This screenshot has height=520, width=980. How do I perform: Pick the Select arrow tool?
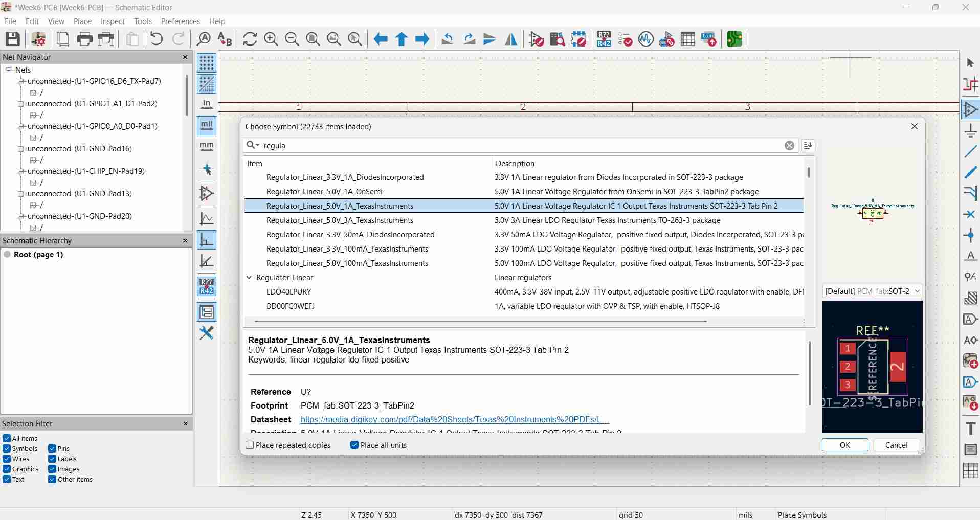(970, 63)
